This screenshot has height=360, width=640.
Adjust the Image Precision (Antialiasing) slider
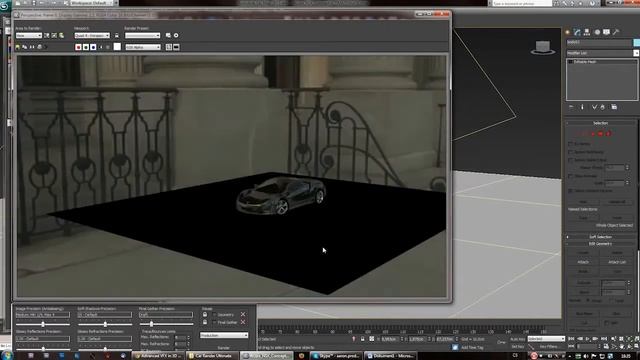[x=43, y=324]
